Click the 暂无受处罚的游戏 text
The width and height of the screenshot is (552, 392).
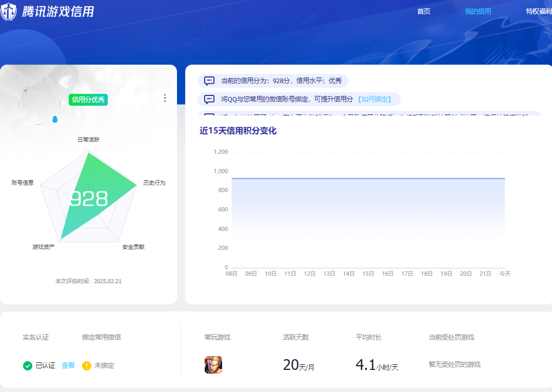(x=455, y=364)
